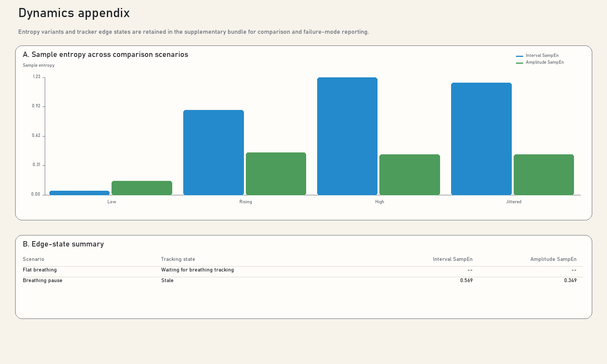Screen dimensions: 607x364
Task: Select the Interval SampEn legend label
Action: [542, 55]
